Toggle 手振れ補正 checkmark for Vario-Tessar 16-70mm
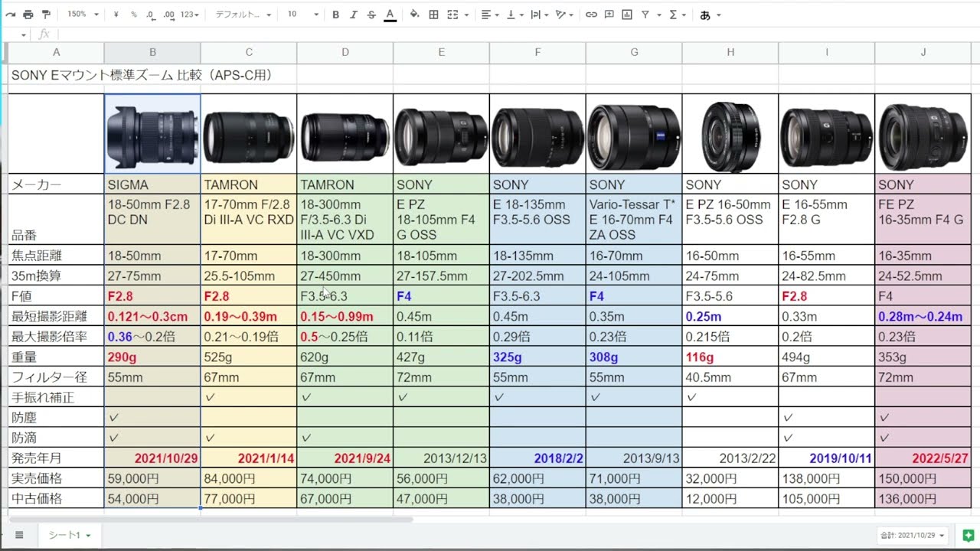 tap(595, 397)
